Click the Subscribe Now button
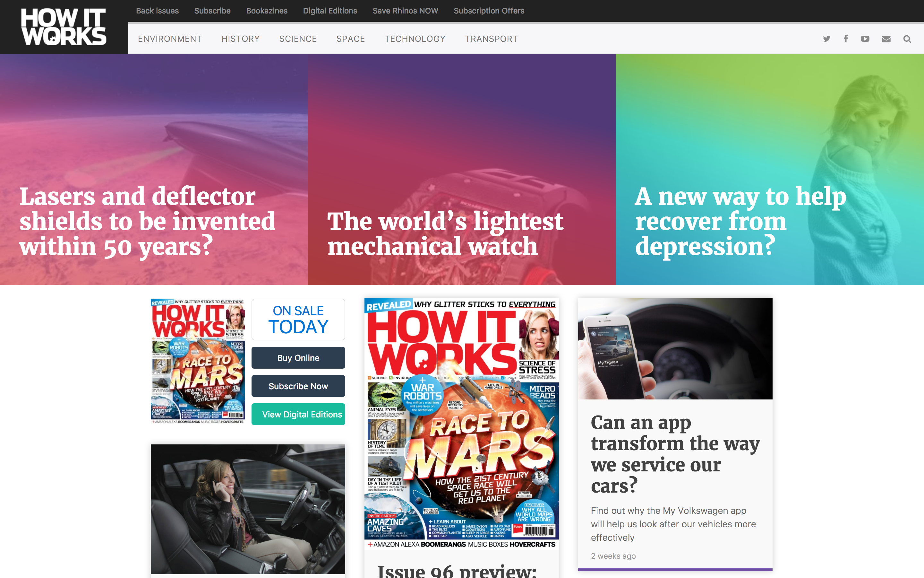 coord(298,386)
